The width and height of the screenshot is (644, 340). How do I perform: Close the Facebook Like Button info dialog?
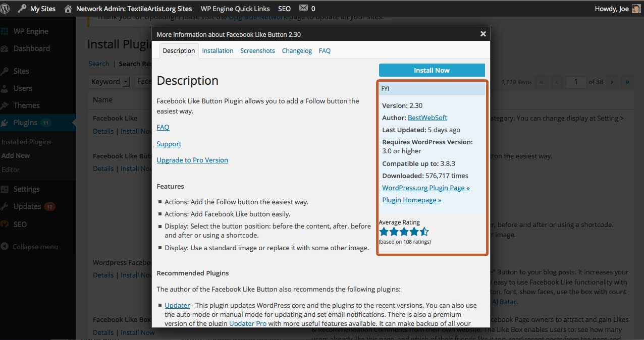click(x=483, y=34)
